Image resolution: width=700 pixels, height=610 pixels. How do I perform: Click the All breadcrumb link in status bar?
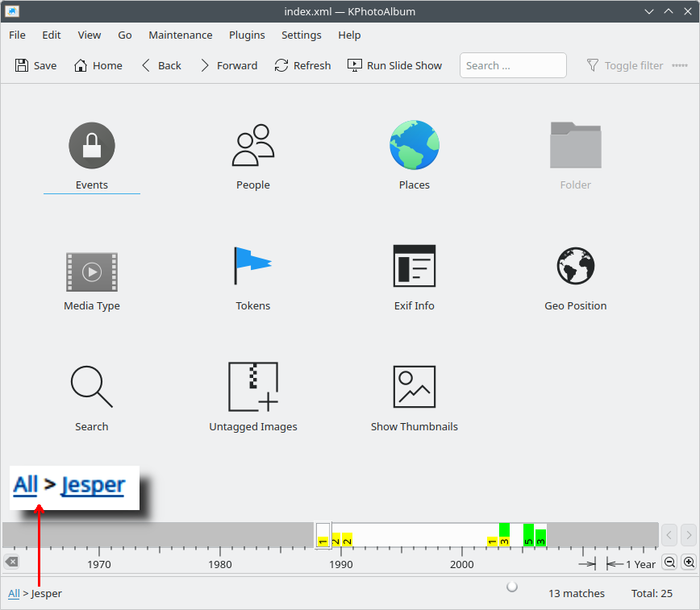[14, 594]
